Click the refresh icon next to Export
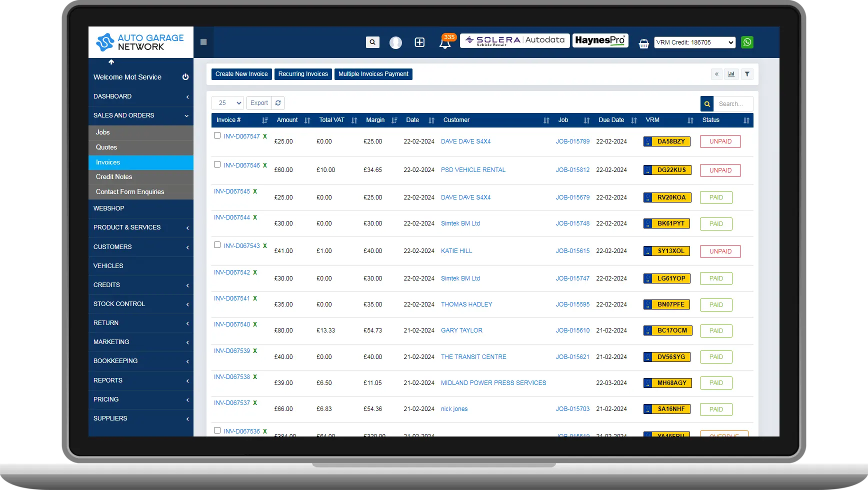This screenshot has width=868, height=490. (x=278, y=102)
